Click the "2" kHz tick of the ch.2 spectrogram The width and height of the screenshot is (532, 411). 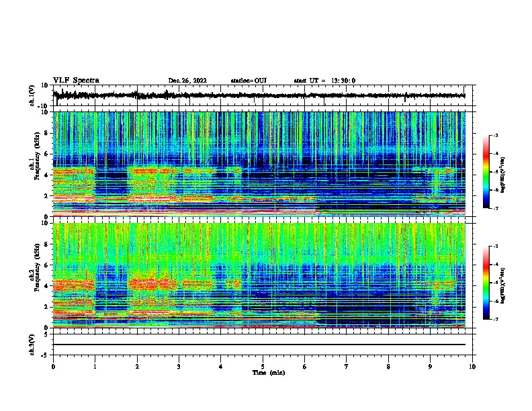(x=47, y=307)
